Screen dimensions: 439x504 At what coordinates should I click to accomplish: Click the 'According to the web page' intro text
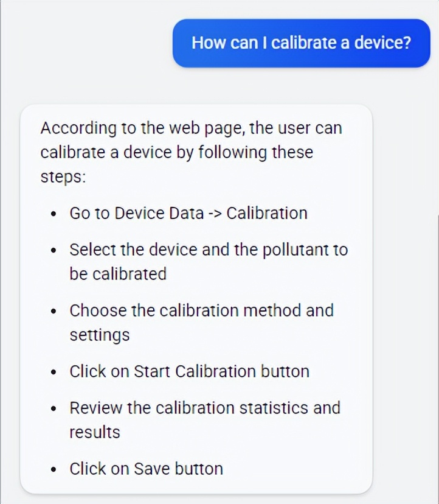coord(191,152)
